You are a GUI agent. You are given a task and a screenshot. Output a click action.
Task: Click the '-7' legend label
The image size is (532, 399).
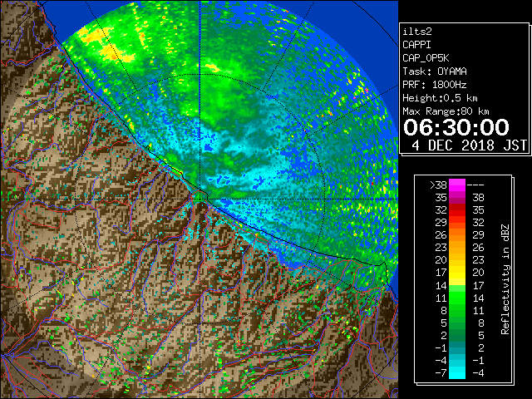[441, 373]
